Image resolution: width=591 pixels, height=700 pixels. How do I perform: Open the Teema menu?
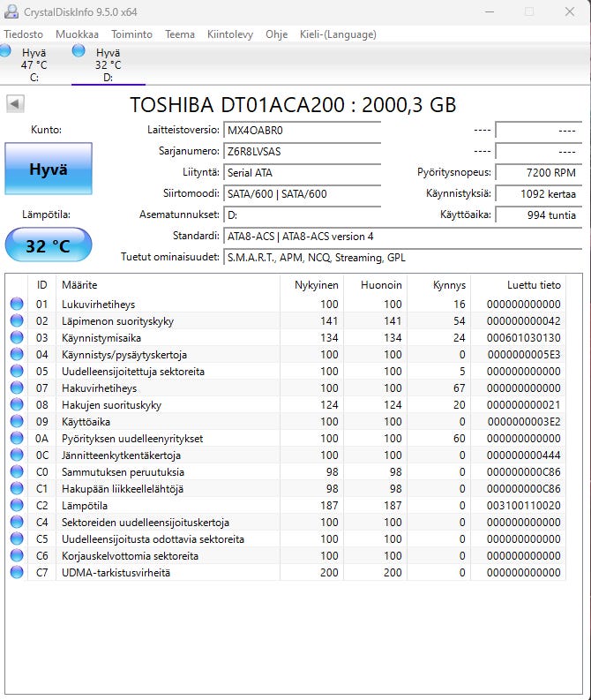tap(180, 34)
